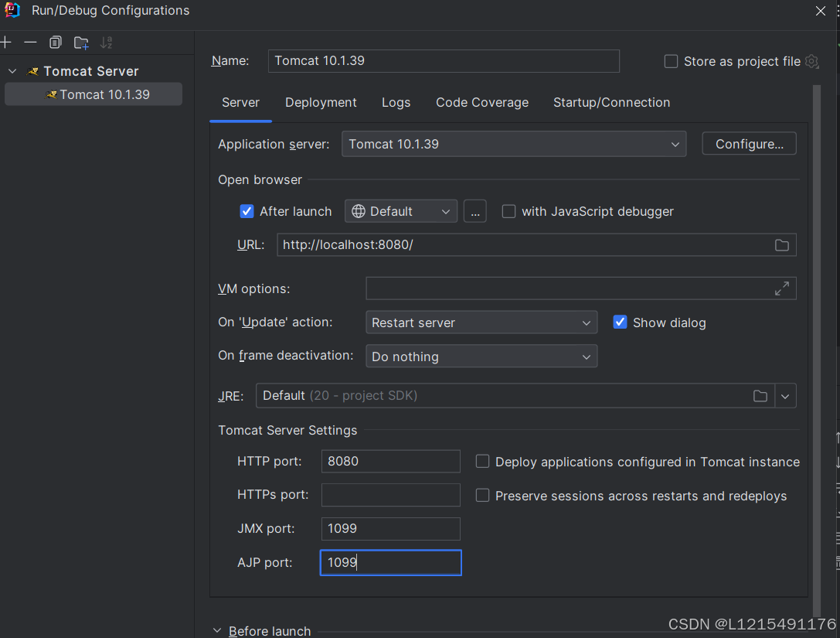Screen dimensions: 840x638
Task: Click the JMX port field
Action: [x=390, y=529]
